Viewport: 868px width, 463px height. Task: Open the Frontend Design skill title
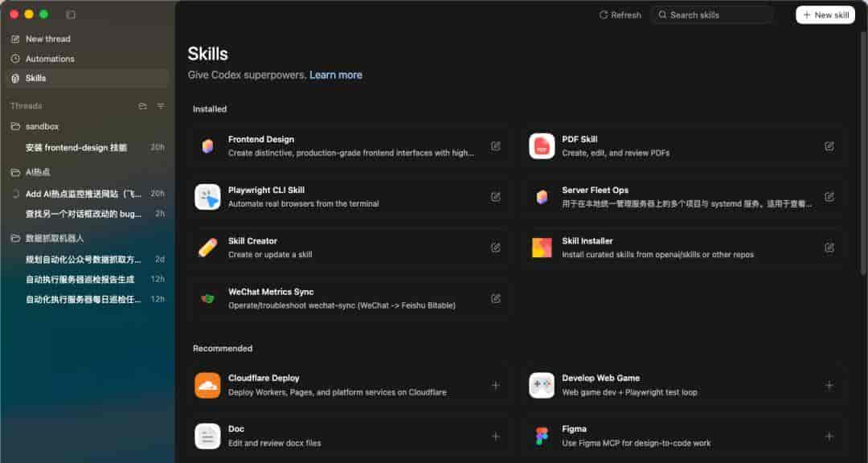[260, 140]
